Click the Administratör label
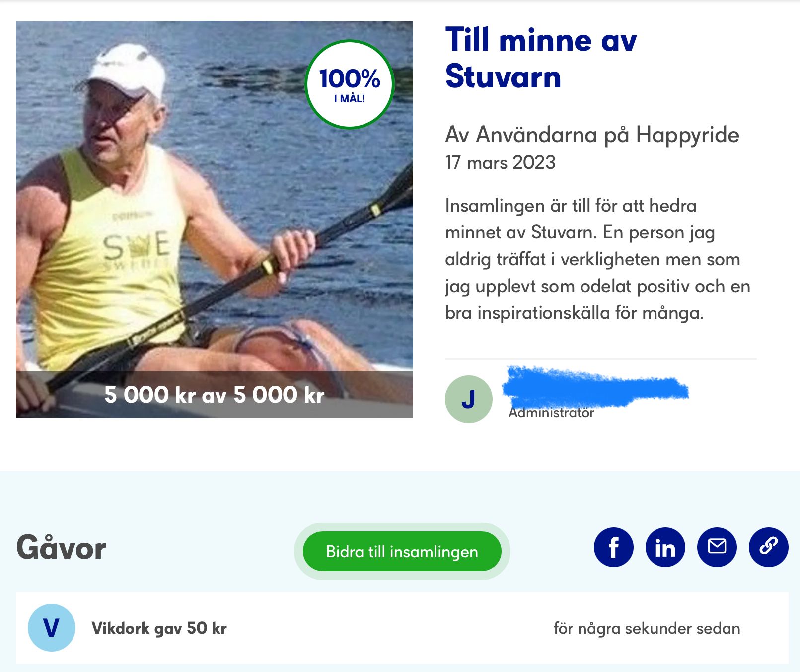The height and width of the screenshot is (672, 800). click(551, 413)
